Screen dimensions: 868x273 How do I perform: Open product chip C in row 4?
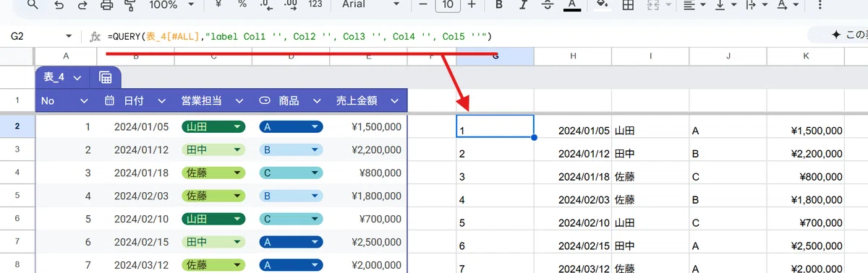point(291,173)
